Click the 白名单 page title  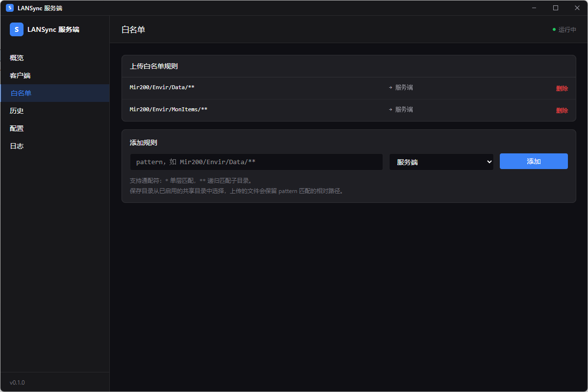point(133,29)
